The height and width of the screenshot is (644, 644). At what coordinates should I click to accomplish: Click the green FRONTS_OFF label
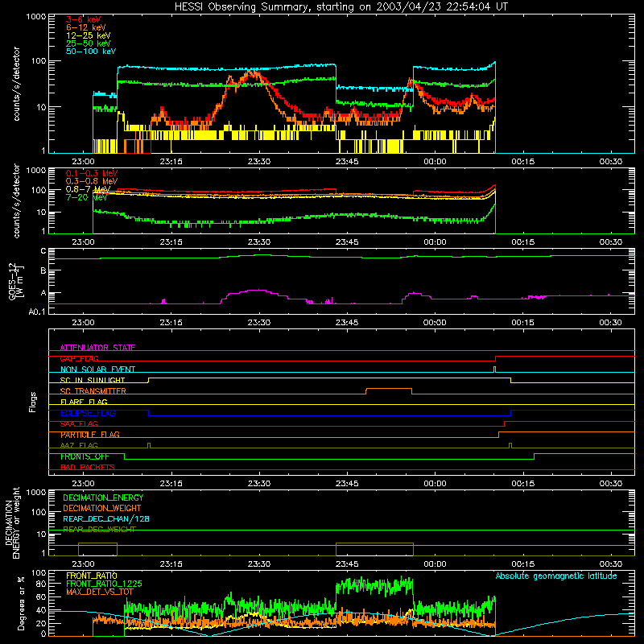coord(85,456)
